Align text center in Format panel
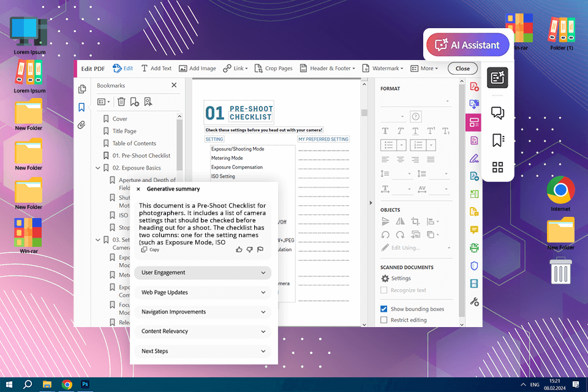This screenshot has width=588, height=392. click(401, 159)
